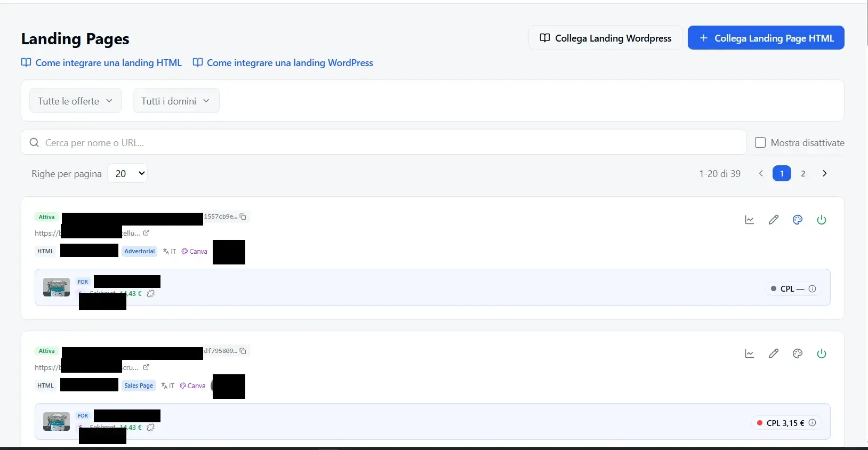Image resolution: width=868 pixels, height=450 pixels.
Task: Click the 1-20 di 39 counter text
Action: 720,173
